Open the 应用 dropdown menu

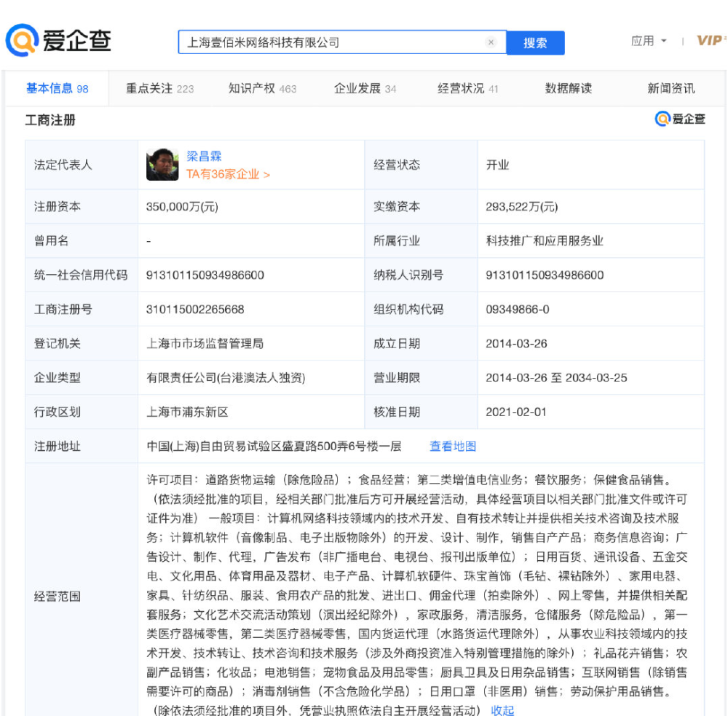pos(648,41)
